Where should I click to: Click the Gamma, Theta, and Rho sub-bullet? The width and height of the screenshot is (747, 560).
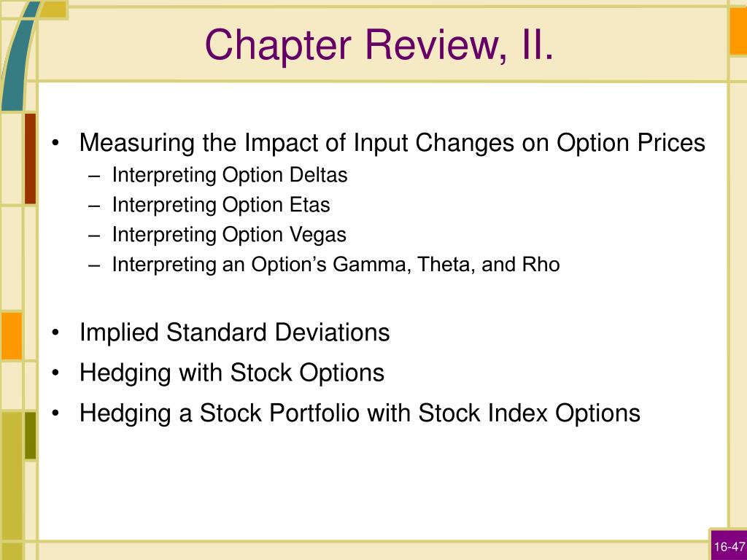coord(336,264)
